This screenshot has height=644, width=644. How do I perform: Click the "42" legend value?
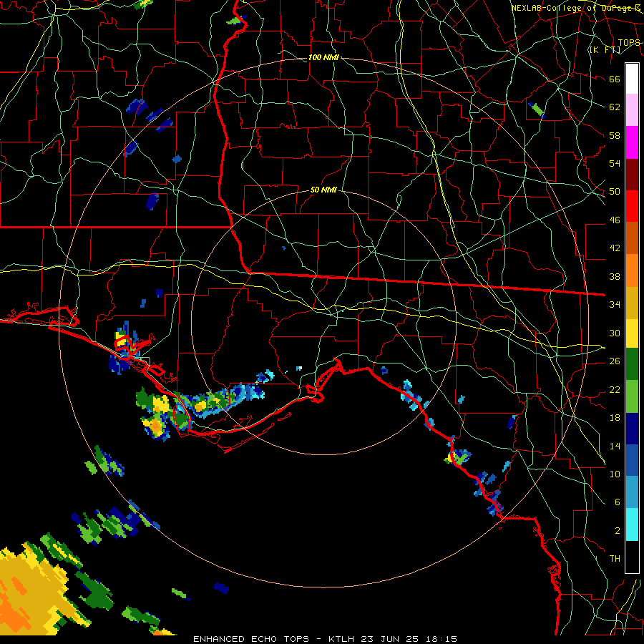615,248
